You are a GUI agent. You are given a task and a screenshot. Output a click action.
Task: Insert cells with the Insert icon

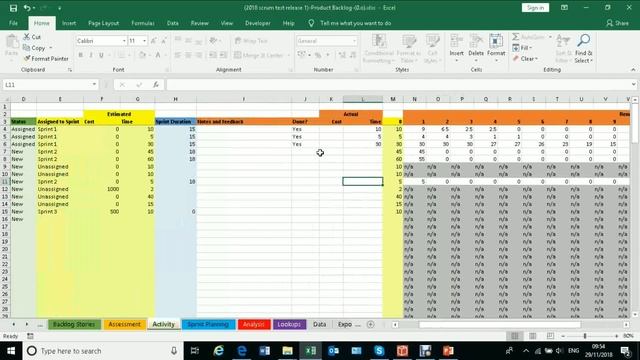(x=456, y=48)
